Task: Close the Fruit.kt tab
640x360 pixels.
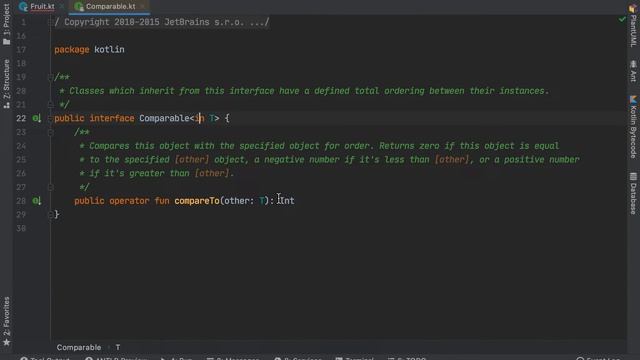Action: (62, 7)
